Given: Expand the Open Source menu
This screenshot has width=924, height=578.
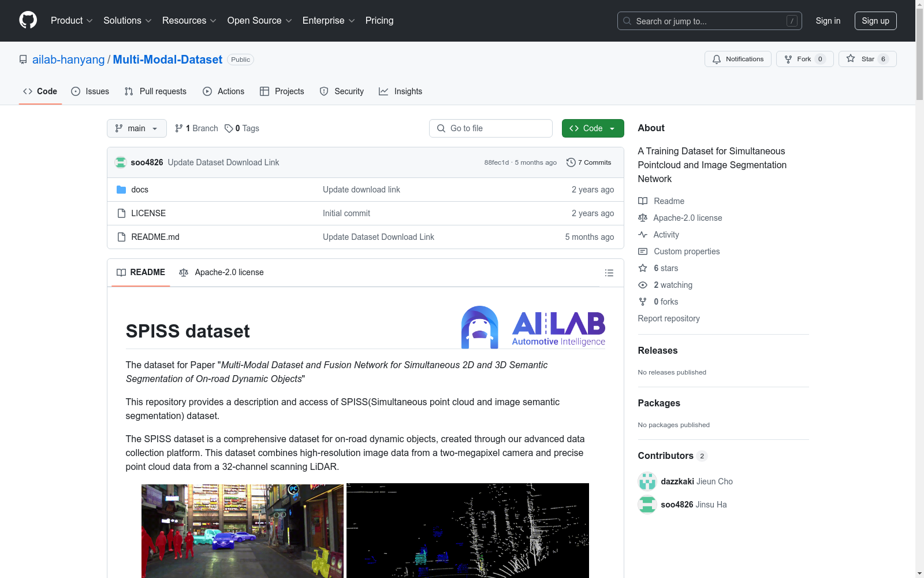Looking at the screenshot, I should tap(259, 20).
